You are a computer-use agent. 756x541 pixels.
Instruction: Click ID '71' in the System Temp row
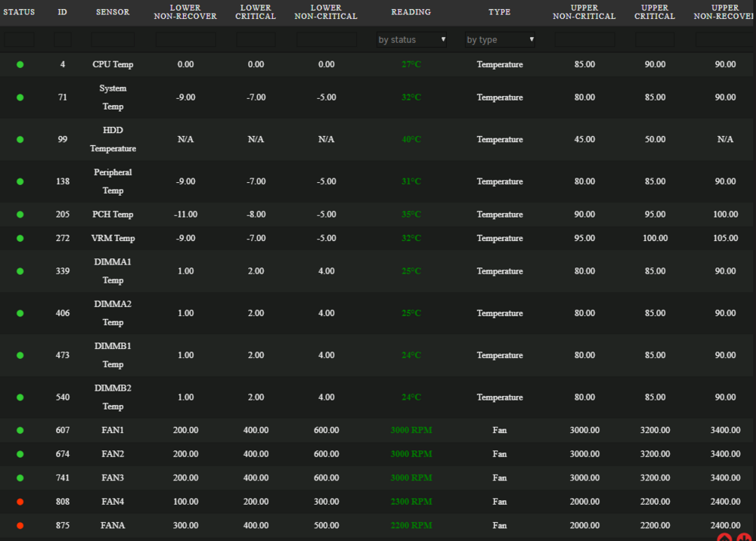click(63, 97)
